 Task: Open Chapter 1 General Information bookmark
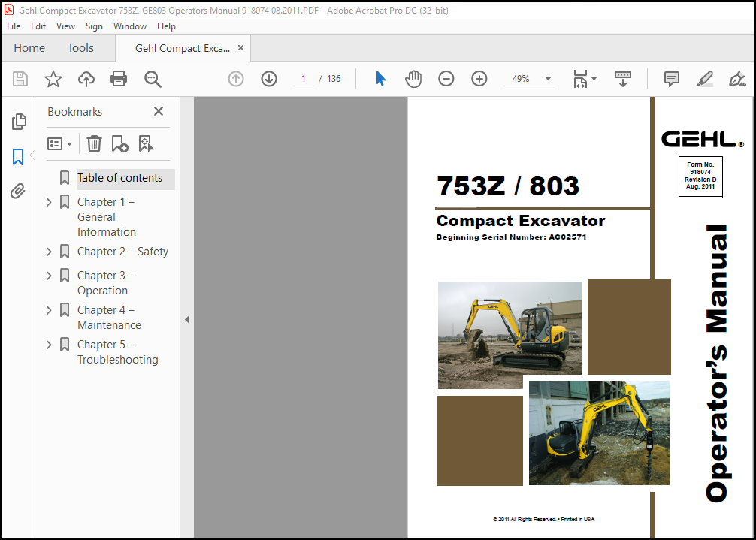click(x=107, y=217)
